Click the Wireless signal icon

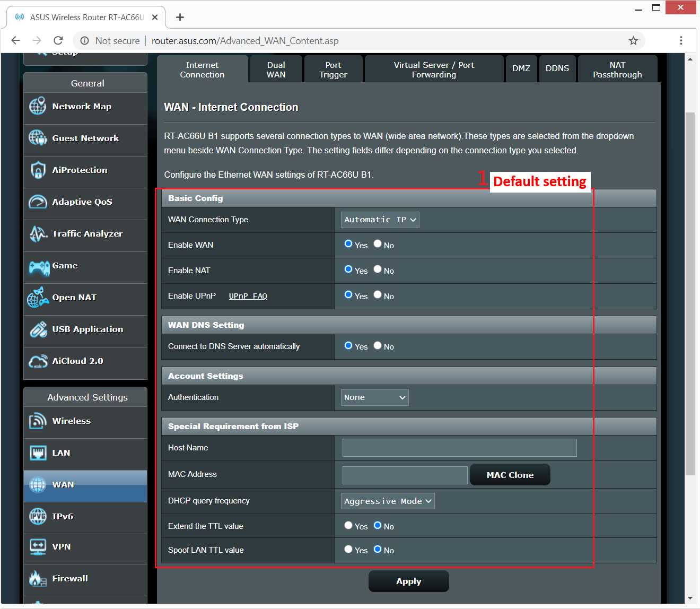point(38,421)
